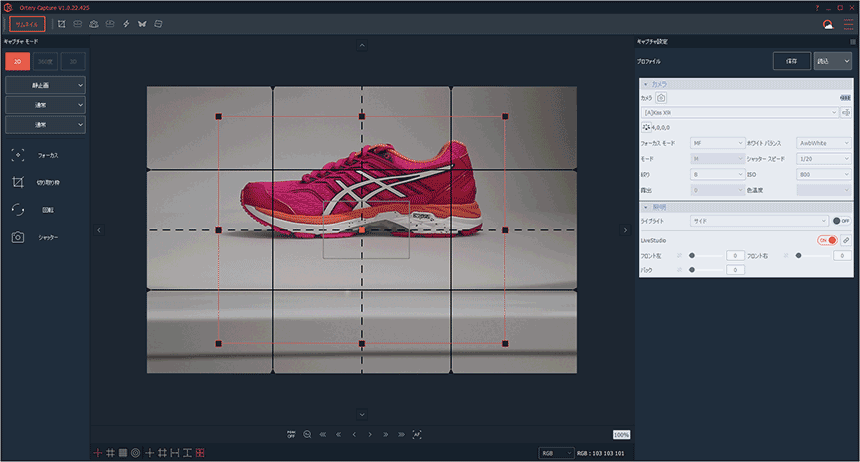860x462 pixels.
Task: Open the thumbnail tab at top left
Action: tap(27, 23)
